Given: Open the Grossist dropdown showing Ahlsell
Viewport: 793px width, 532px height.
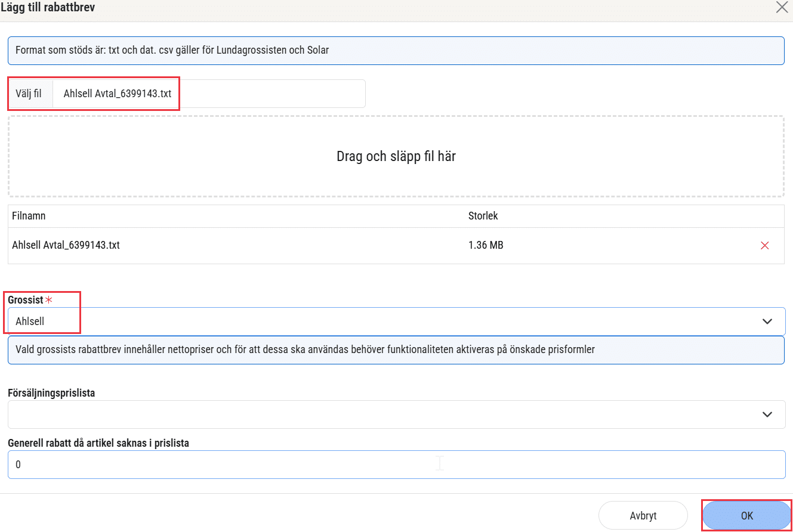Looking at the screenshot, I should 396,321.
